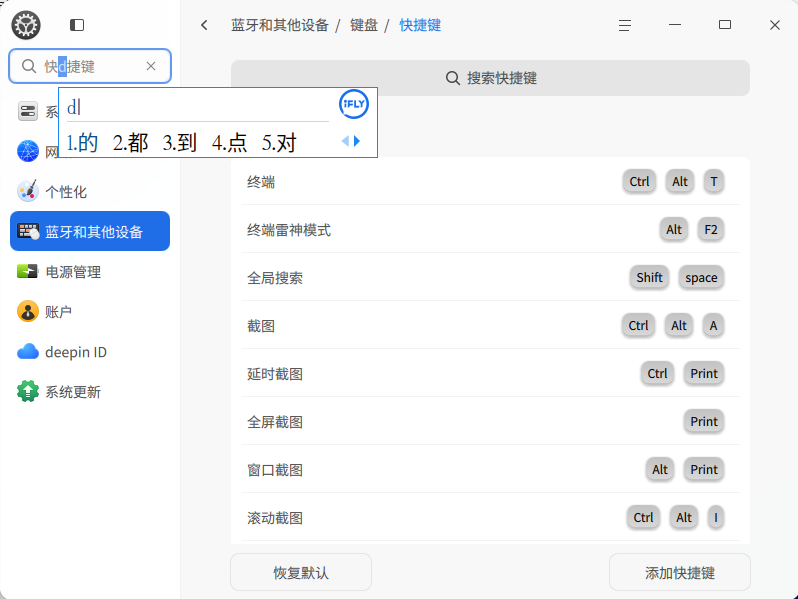The height and width of the screenshot is (599, 798).
Task: Minimize the Control Center window
Action: point(675,25)
